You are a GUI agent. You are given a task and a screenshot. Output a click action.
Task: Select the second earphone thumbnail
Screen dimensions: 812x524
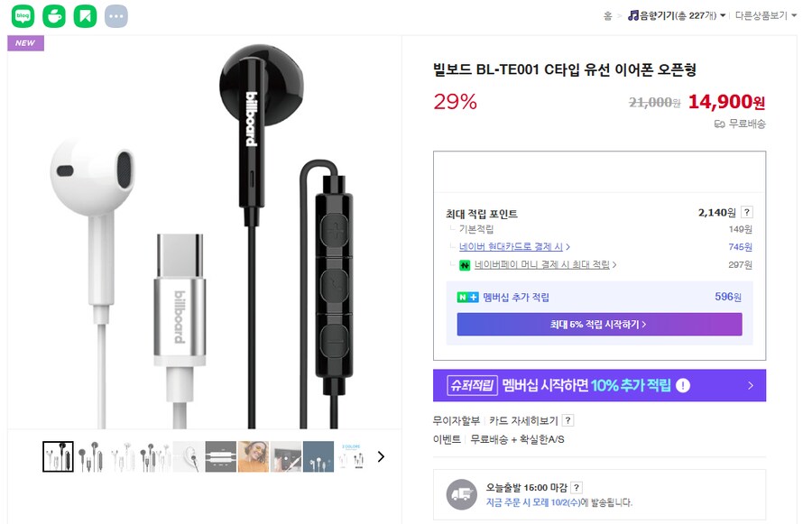89,456
